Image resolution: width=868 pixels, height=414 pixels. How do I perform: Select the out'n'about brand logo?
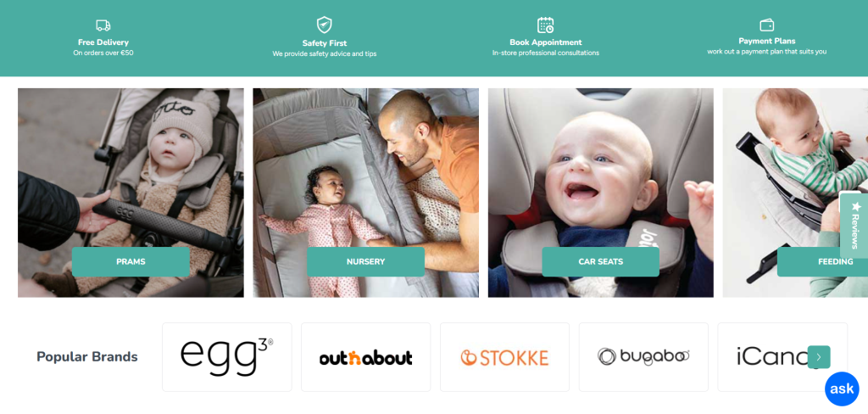point(366,357)
